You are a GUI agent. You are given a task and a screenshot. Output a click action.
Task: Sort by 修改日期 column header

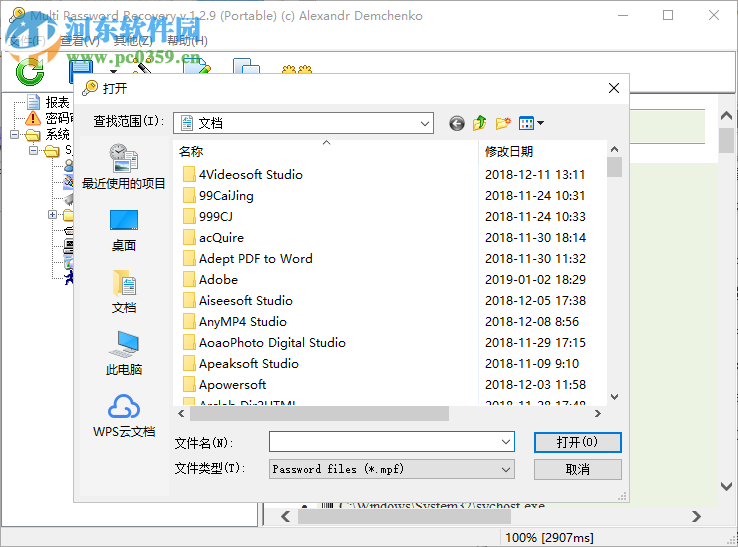click(543, 152)
